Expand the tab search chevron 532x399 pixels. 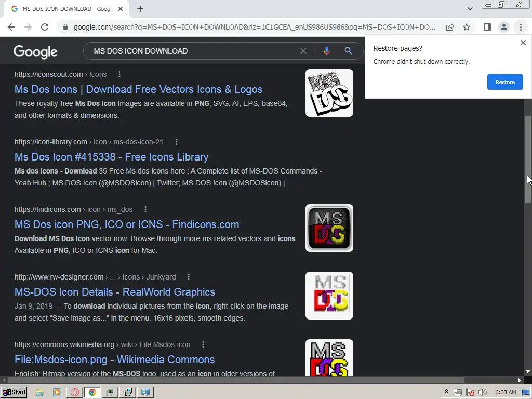(x=470, y=9)
